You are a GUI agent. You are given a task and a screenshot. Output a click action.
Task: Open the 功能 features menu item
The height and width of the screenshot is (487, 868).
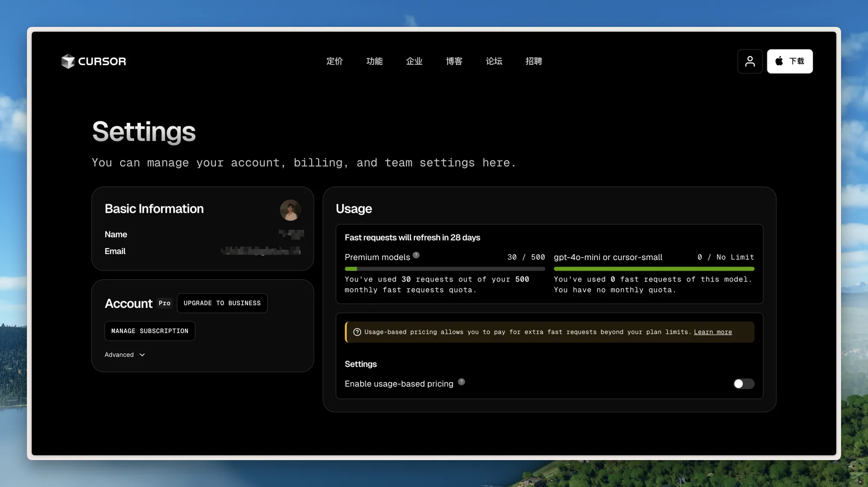click(x=374, y=61)
